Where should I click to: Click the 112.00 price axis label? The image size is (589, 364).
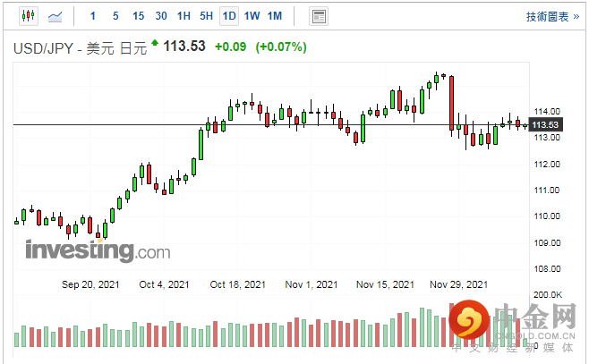[547, 164]
